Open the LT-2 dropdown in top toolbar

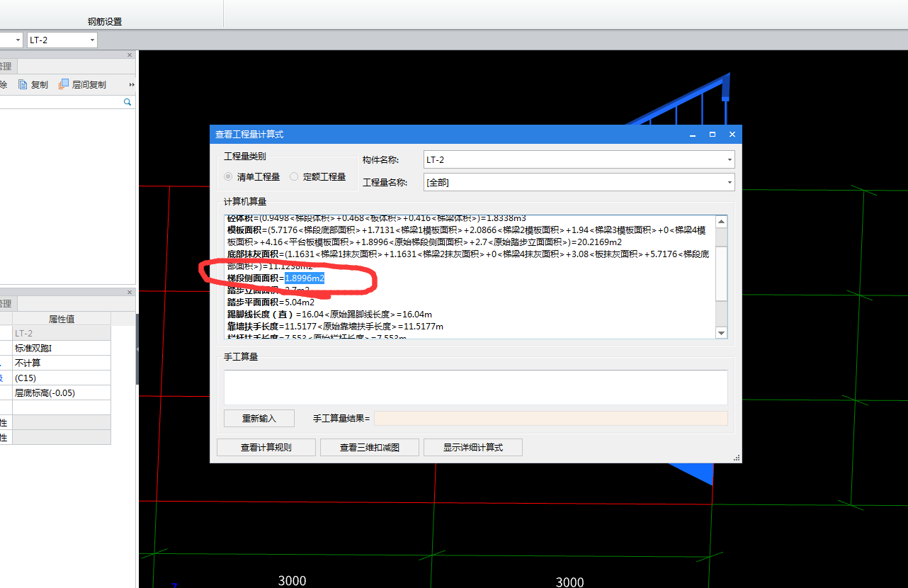point(93,40)
